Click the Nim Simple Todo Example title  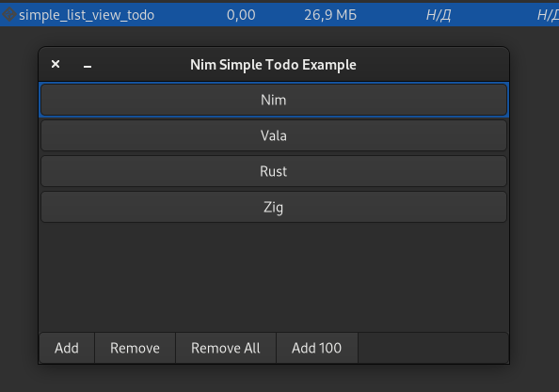coord(273,65)
